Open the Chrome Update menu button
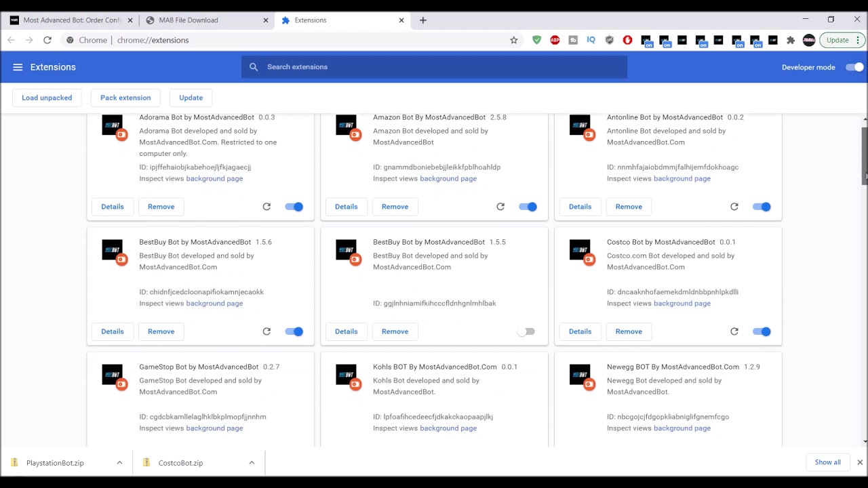The width and height of the screenshot is (868, 488). [x=842, y=40]
